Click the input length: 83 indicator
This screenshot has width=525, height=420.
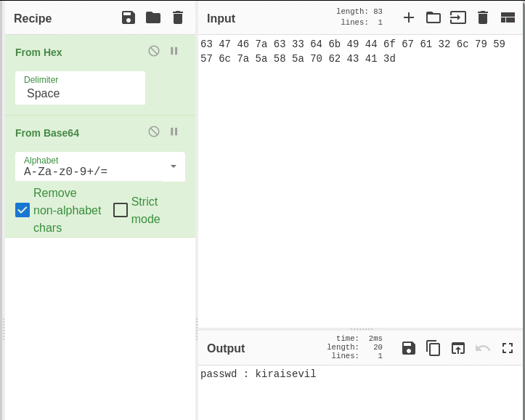point(359,12)
